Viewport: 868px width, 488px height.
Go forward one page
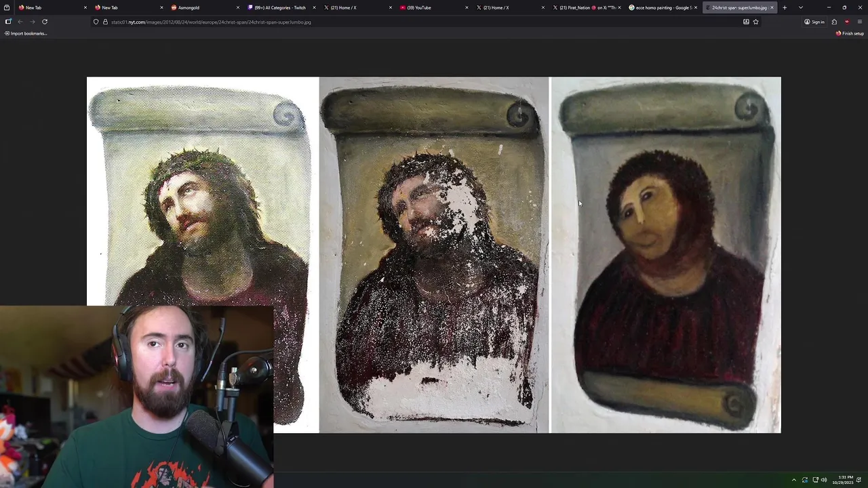click(32, 22)
